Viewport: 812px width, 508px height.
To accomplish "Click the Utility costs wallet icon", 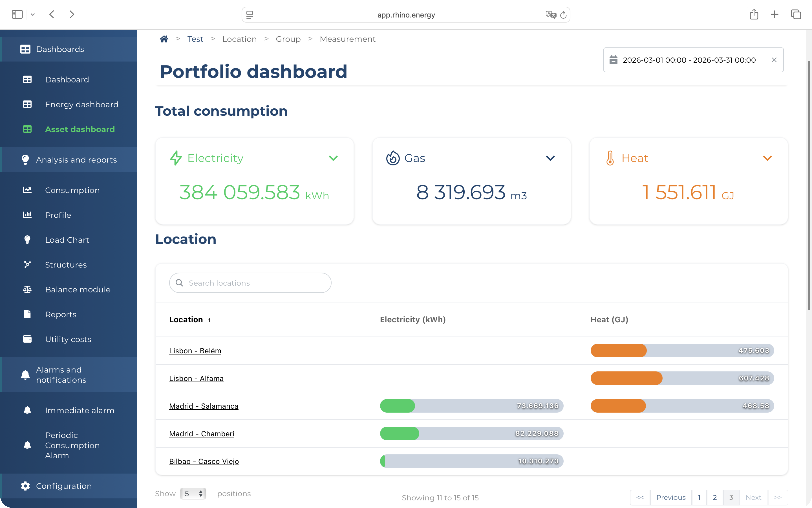I will pos(27,339).
